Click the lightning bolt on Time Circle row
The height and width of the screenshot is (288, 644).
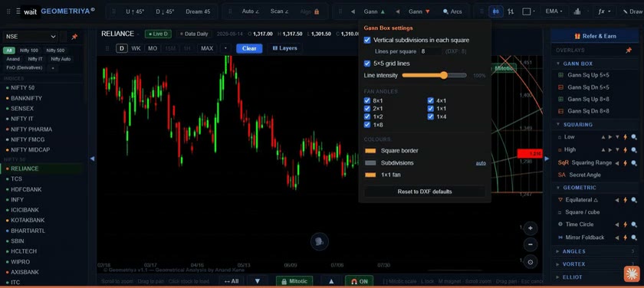tap(626, 224)
